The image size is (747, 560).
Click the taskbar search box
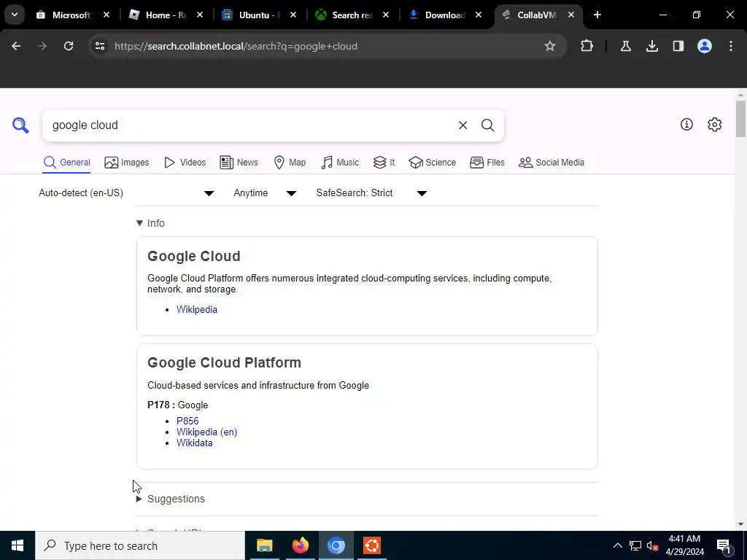click(140, 545)
